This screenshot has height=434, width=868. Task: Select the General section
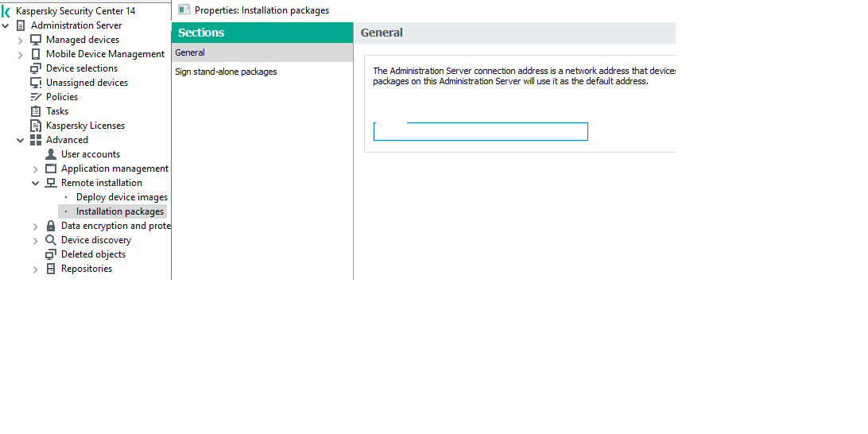click(x=262, y=52)
